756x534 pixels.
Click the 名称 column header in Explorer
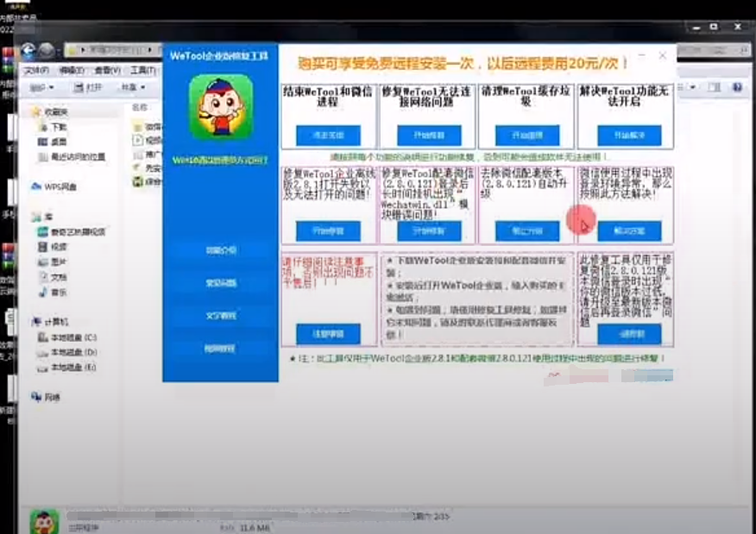140,107
